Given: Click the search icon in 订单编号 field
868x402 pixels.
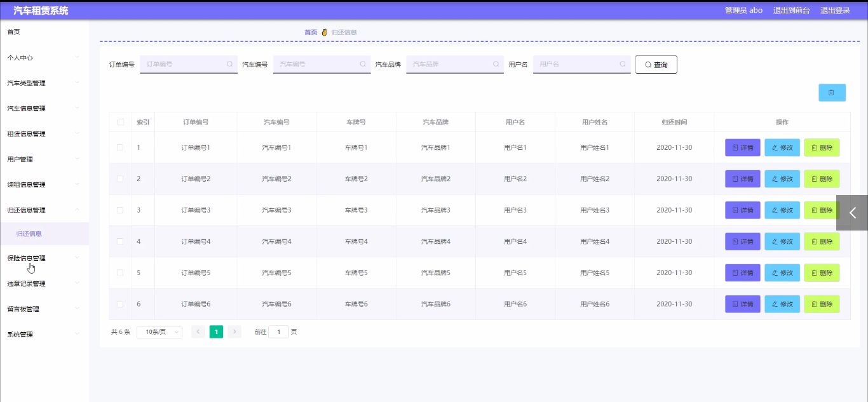Looking at the screenshot, I should click(229, 64).
